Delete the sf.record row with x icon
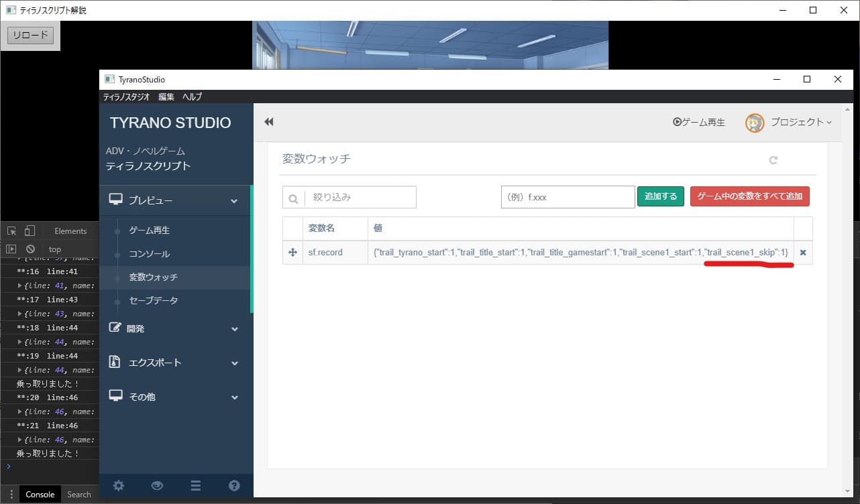Viewport: 860px width, 504px height. (803, 253)
